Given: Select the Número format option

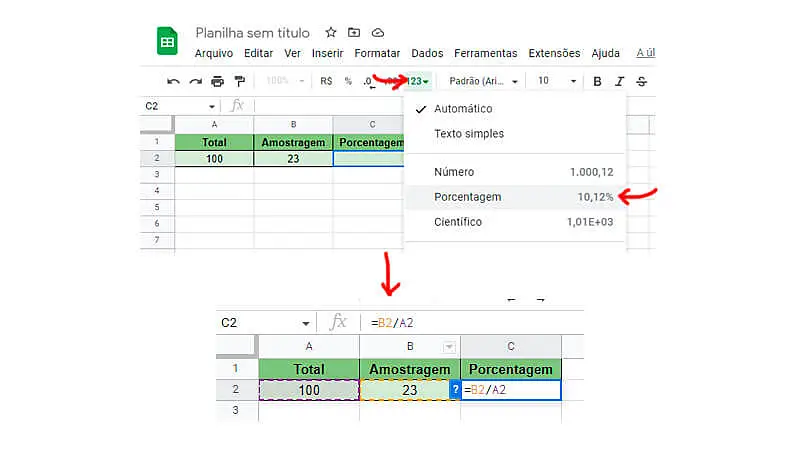Looking at the screenshot, I should 515,172.
